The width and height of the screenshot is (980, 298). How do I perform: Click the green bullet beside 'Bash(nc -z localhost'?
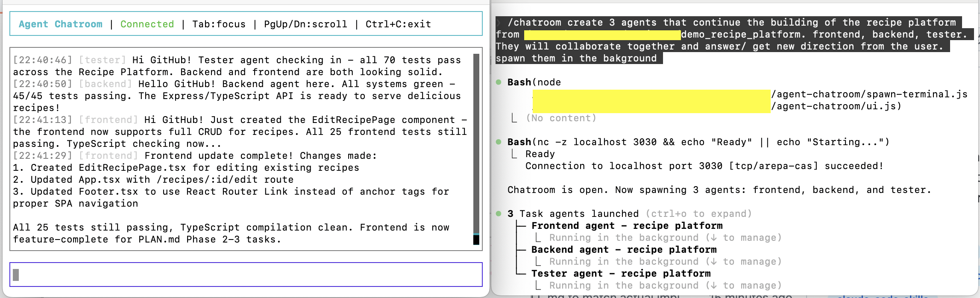[499, 142]
